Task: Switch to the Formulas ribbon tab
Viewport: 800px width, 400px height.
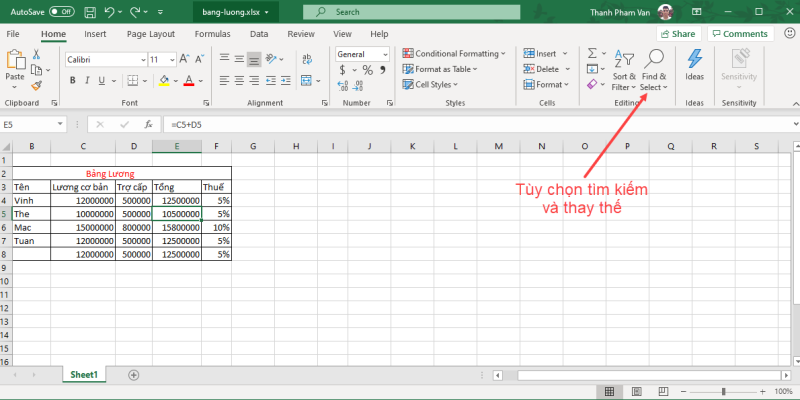Action: 212,33
